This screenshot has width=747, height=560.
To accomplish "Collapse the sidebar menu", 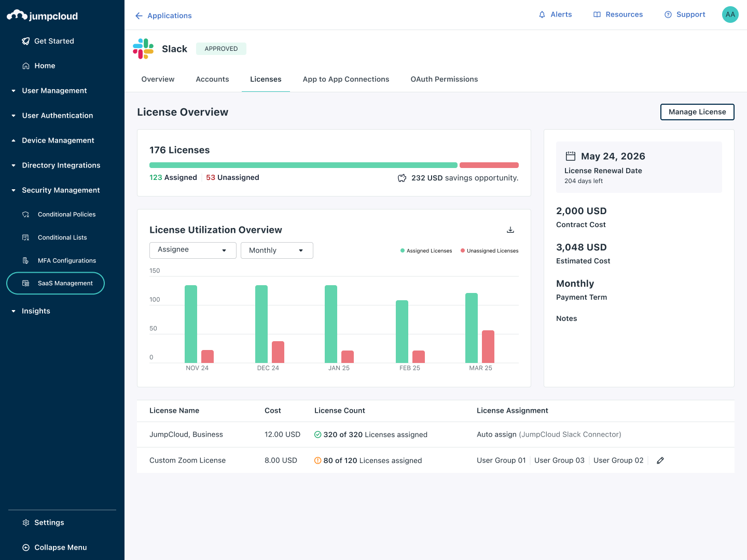I will click(54, 547).
